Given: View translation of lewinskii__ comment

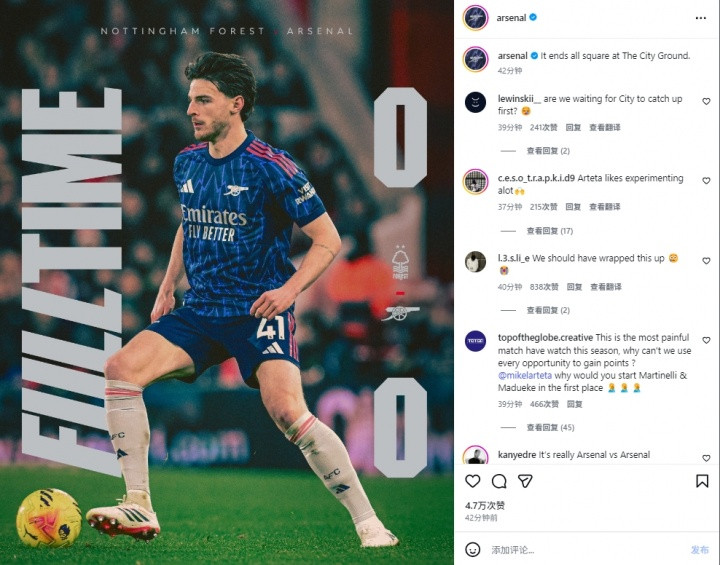Looking at the screenshot, I should point(605,127).
